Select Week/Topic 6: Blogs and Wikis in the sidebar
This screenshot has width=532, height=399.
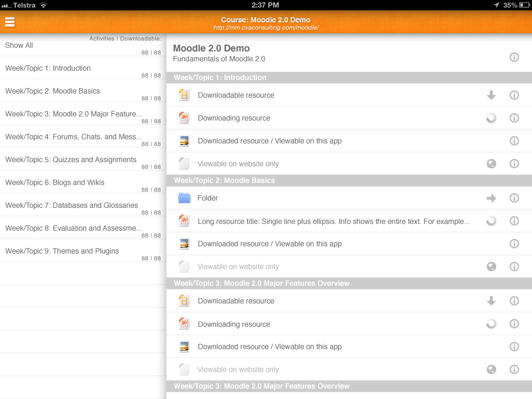coord(83,182)
